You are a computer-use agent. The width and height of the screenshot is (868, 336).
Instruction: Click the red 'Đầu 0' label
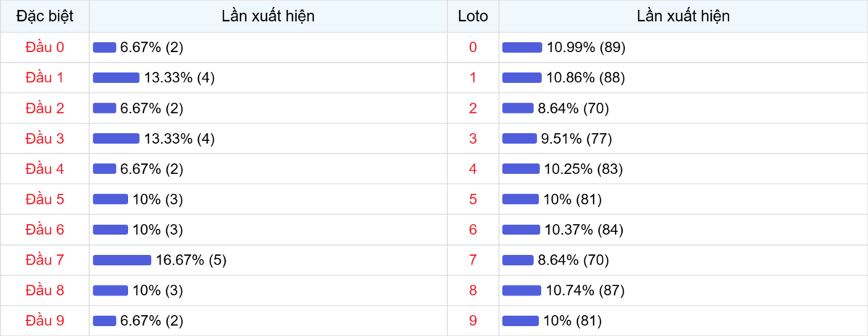point(45,48)
